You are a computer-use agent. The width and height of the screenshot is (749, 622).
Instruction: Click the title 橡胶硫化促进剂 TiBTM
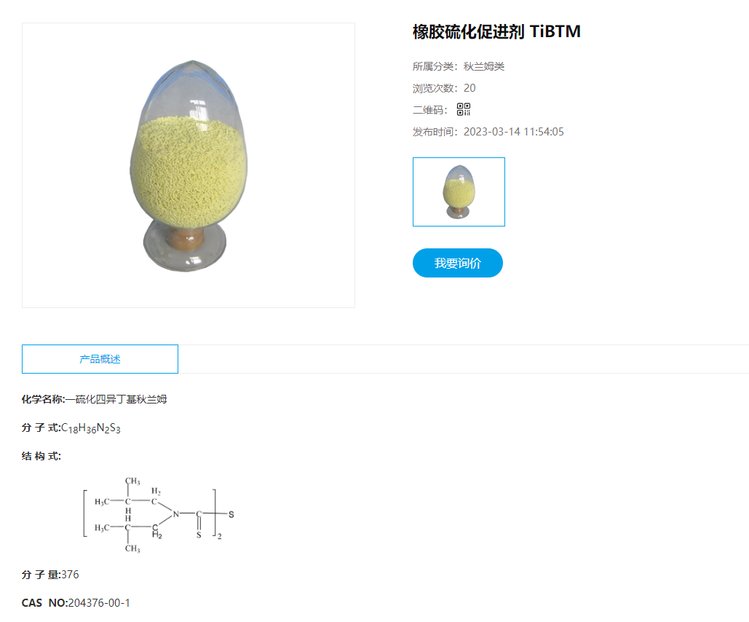click(x=497, y=32)
